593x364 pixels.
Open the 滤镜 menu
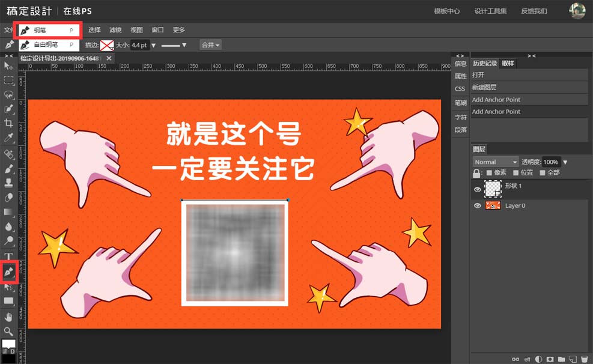pos(115,30)
